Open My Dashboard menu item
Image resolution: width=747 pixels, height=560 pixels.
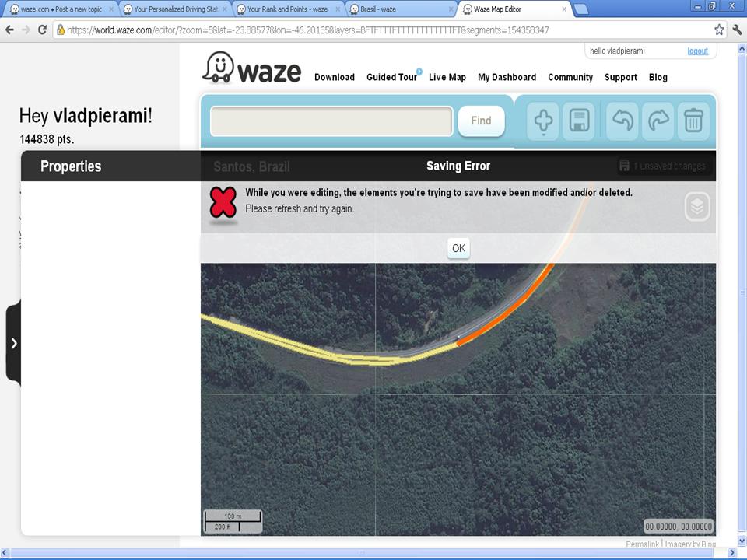[x=507, y=77]
